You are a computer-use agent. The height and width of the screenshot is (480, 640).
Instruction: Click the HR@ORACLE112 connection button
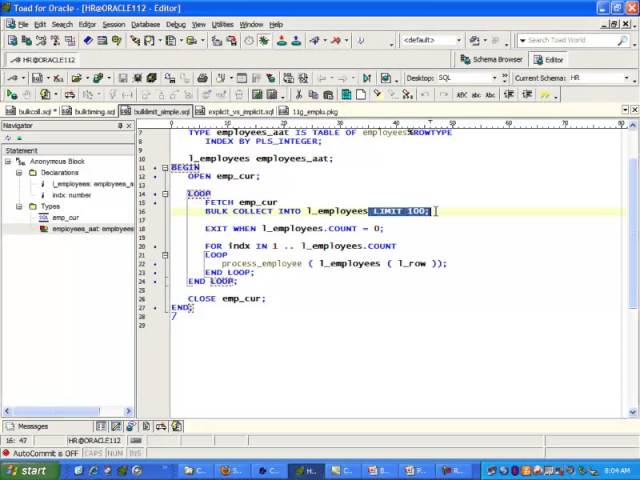[43, 60]
